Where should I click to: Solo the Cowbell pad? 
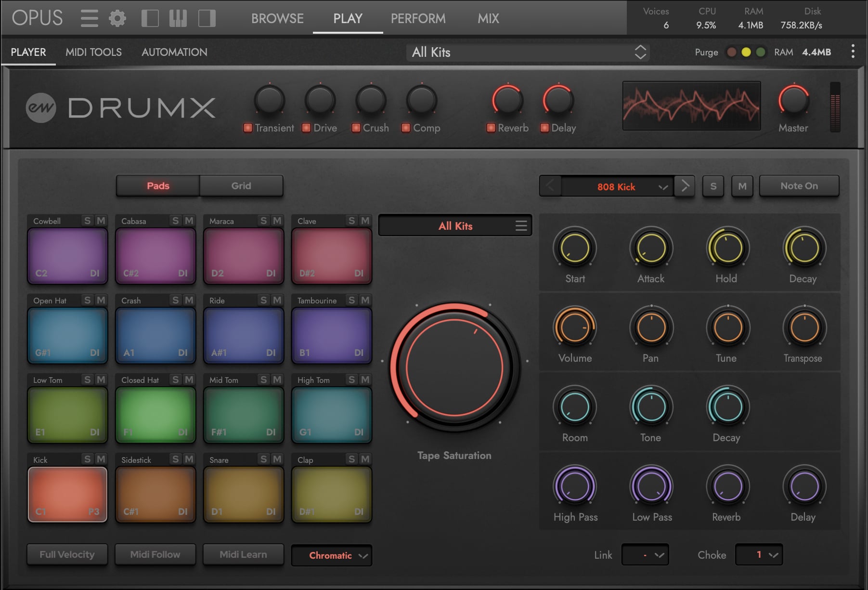(x=87, y=221)
